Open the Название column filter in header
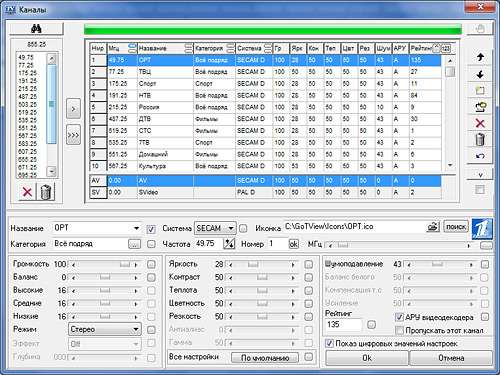This screenshot has width=500, height=375. pyautogui.click(x=189, y=48)
